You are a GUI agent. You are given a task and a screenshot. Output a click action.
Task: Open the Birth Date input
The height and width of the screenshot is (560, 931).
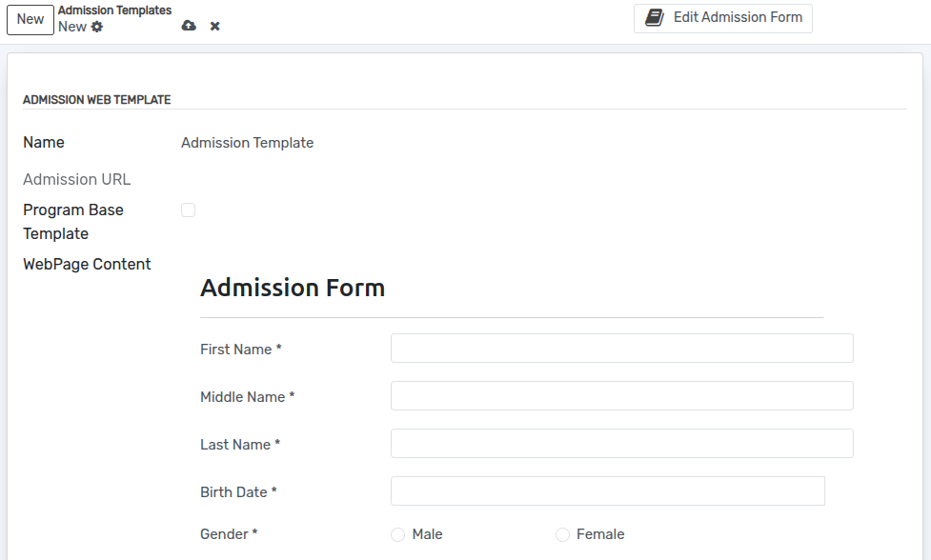(x=607, y=491)
